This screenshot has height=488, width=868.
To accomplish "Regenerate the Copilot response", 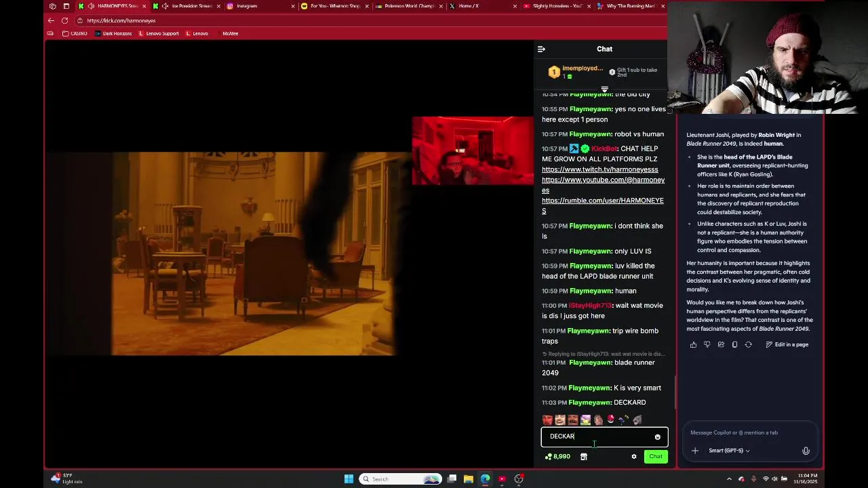I will point(748,345).
